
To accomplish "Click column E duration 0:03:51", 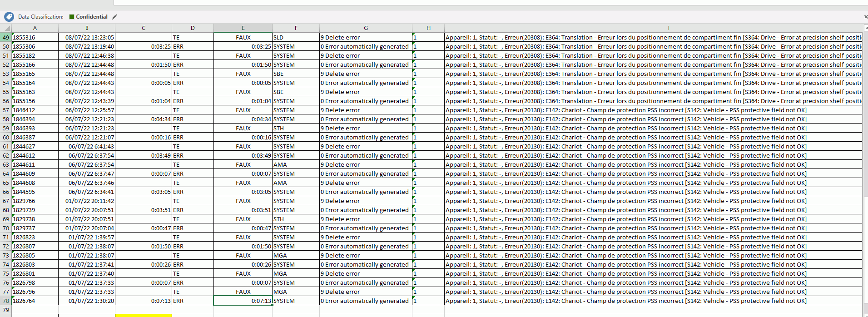I will (x=243, y=210).
